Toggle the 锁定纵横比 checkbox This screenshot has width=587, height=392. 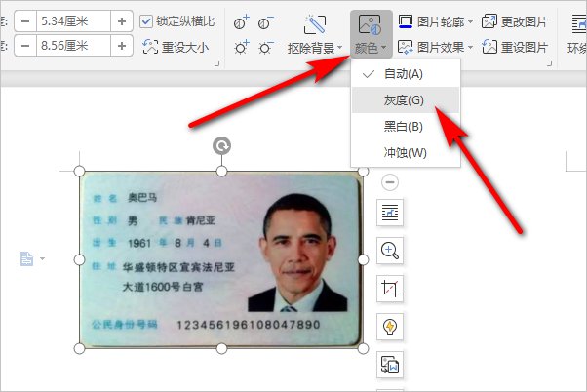click(146, 21)
